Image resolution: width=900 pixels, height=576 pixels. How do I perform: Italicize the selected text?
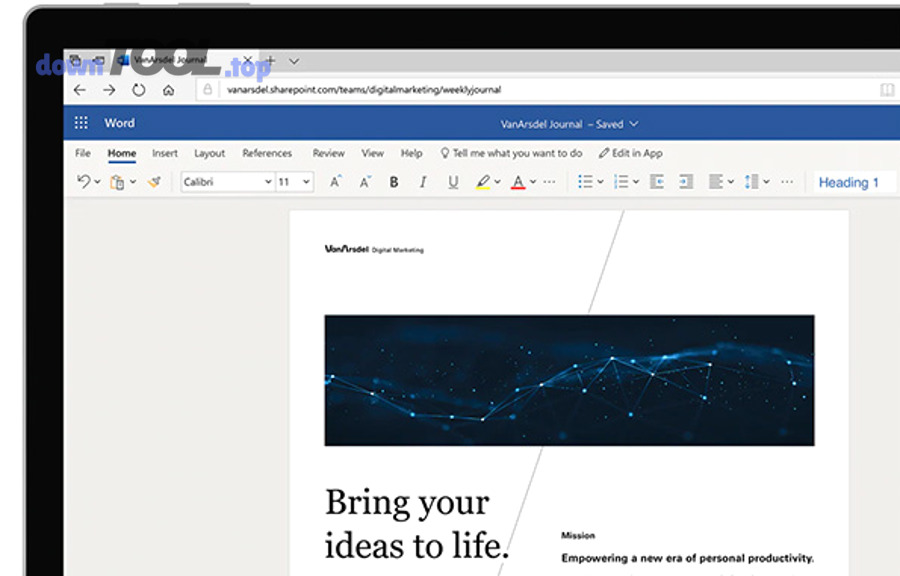[x=422, y=181]
